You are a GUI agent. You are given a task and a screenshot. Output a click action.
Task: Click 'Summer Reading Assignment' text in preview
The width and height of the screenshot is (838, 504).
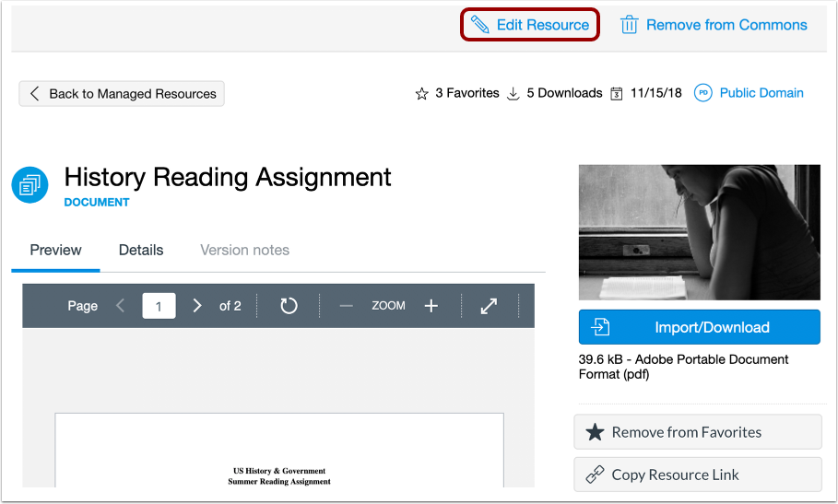[x=279, y=482]
